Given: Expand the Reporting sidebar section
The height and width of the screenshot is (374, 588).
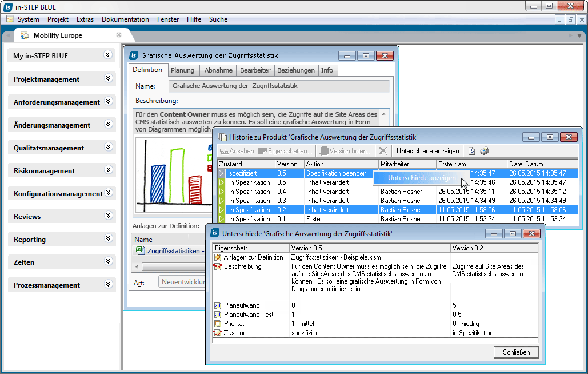Looking at the screenshot, I should tap(108, 238).
